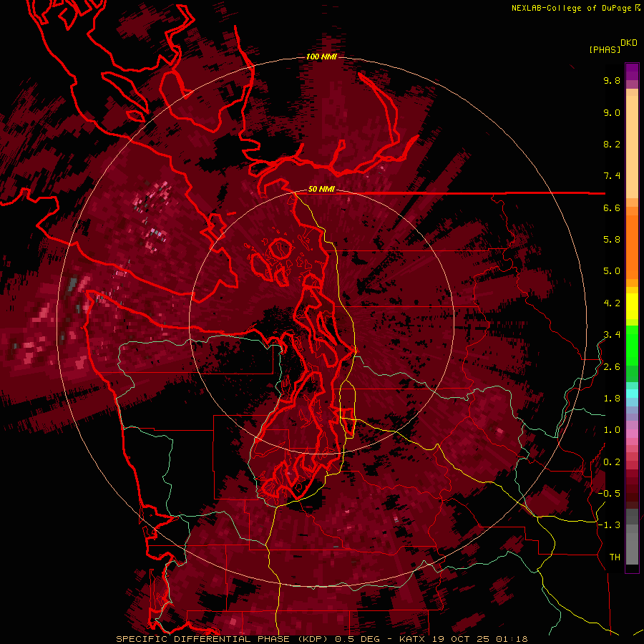Click the 9.0 scale value
This screenshot has height=644, width=644.
[612, 112]
